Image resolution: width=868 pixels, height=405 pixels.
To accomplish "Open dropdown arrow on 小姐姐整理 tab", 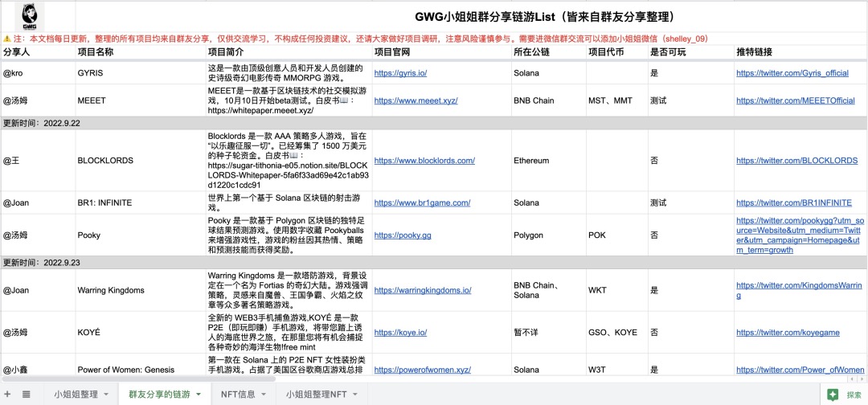I will pos(105,395).
